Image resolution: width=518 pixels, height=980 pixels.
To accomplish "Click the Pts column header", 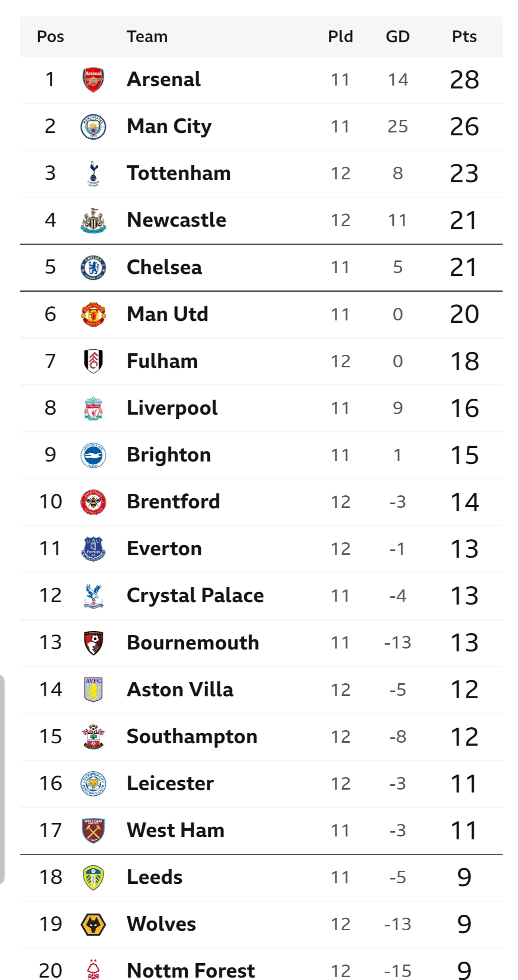I will 464,37.
